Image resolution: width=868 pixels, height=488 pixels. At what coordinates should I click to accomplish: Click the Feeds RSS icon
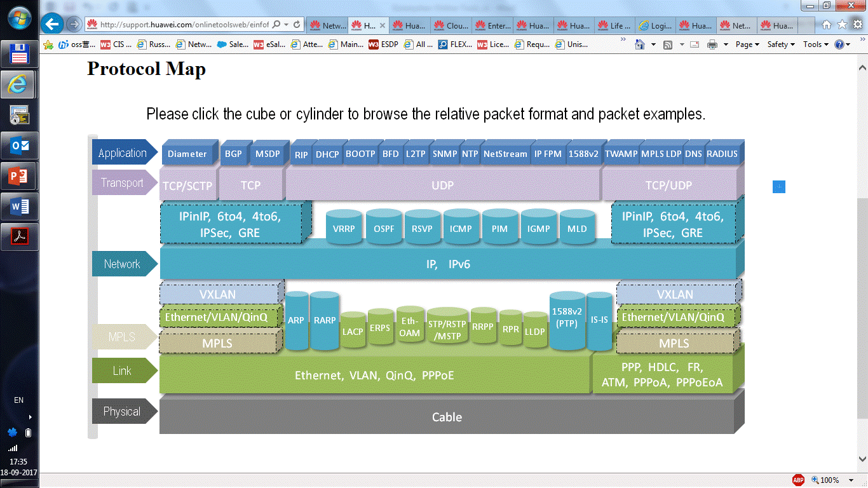coord(668,44)
